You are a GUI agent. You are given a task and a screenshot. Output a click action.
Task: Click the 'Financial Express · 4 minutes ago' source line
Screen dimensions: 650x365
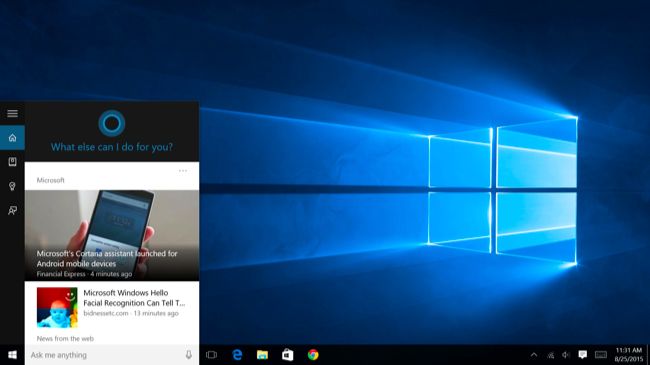tap(84, 274)
